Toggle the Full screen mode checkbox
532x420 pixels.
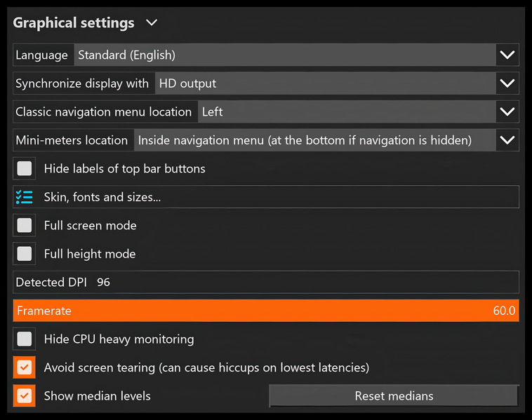point(25,225)
